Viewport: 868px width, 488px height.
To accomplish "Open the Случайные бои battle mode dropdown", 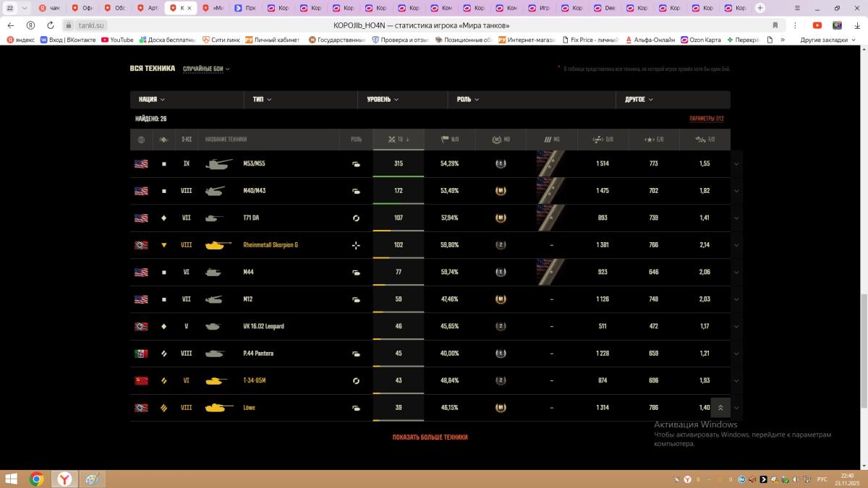I will pos(206,69).
